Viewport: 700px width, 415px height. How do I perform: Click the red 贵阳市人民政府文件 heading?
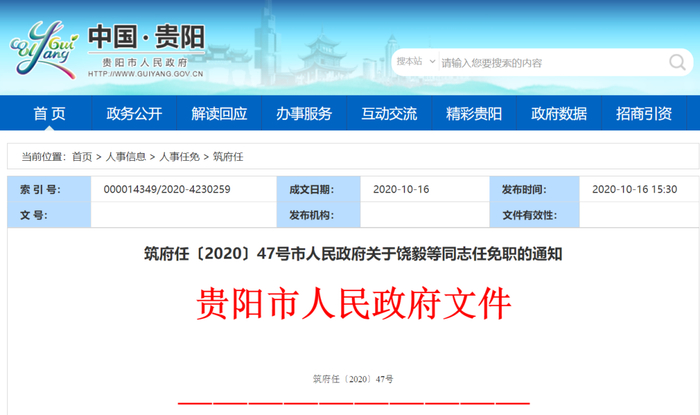click(354, 303)
